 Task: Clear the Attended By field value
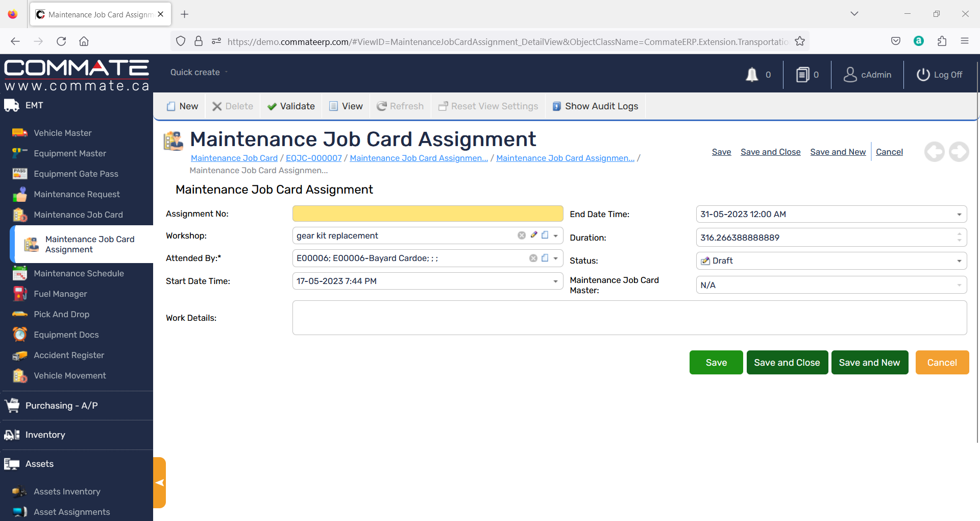[x=533, y=258]
